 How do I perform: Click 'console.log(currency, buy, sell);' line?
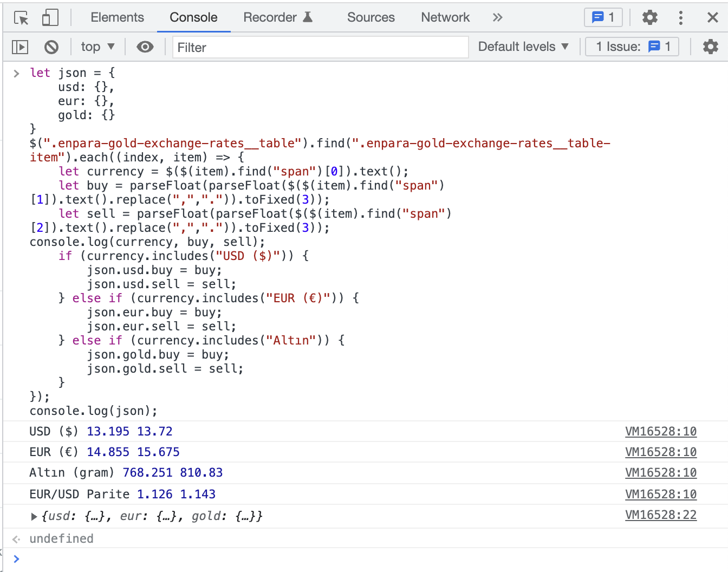pos(147,242)
